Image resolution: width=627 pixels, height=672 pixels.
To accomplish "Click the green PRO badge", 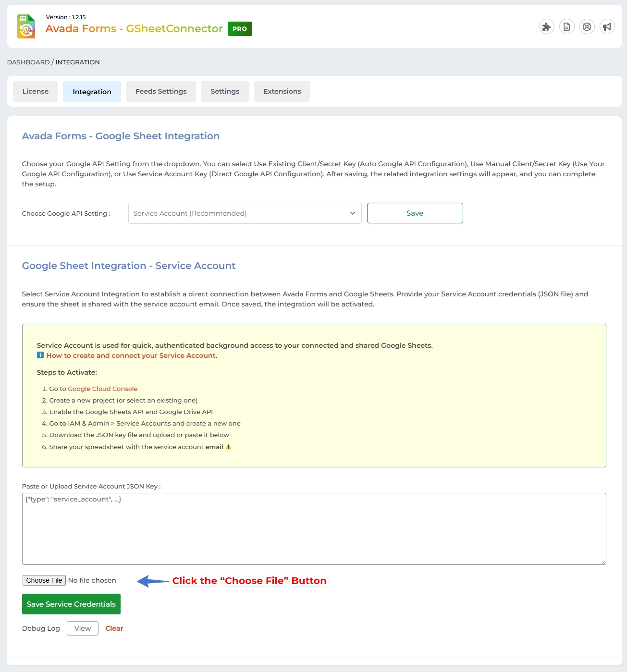I will click(239, 28).
